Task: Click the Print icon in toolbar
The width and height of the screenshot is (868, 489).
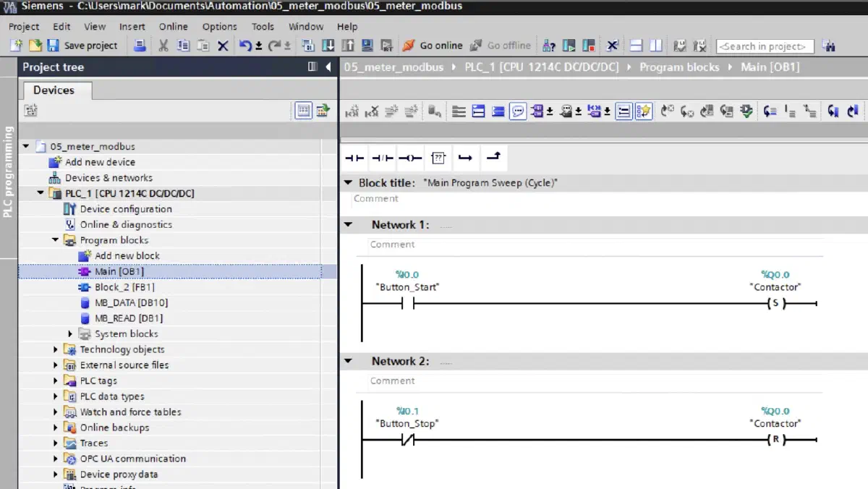Action: point(140,46)
